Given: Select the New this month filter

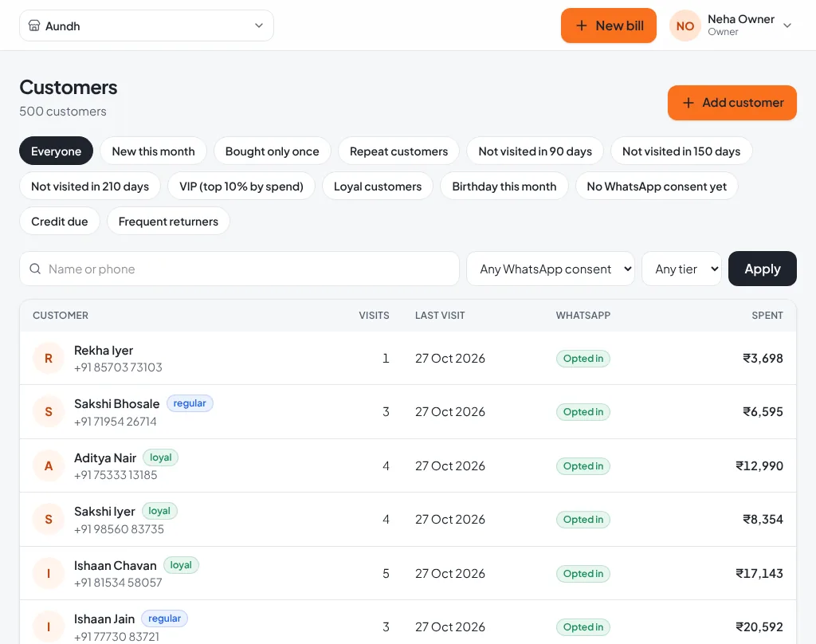Looking at the screenshot, I should 154,151.
